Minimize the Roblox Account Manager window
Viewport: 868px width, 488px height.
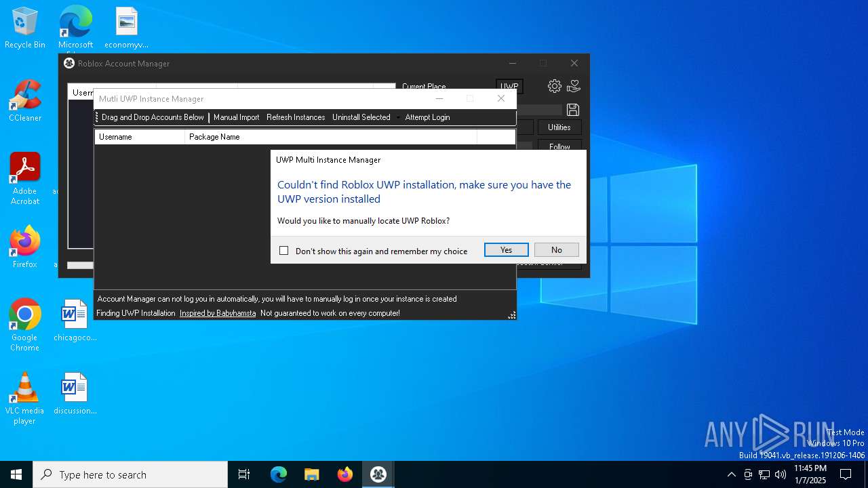513,63
